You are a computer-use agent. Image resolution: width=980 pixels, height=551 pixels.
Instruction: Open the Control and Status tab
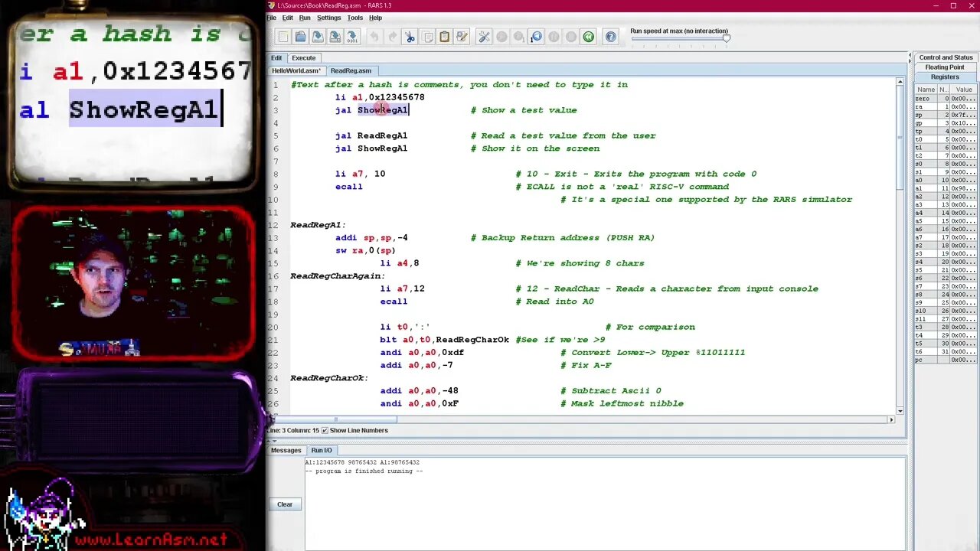coord(946,57)
